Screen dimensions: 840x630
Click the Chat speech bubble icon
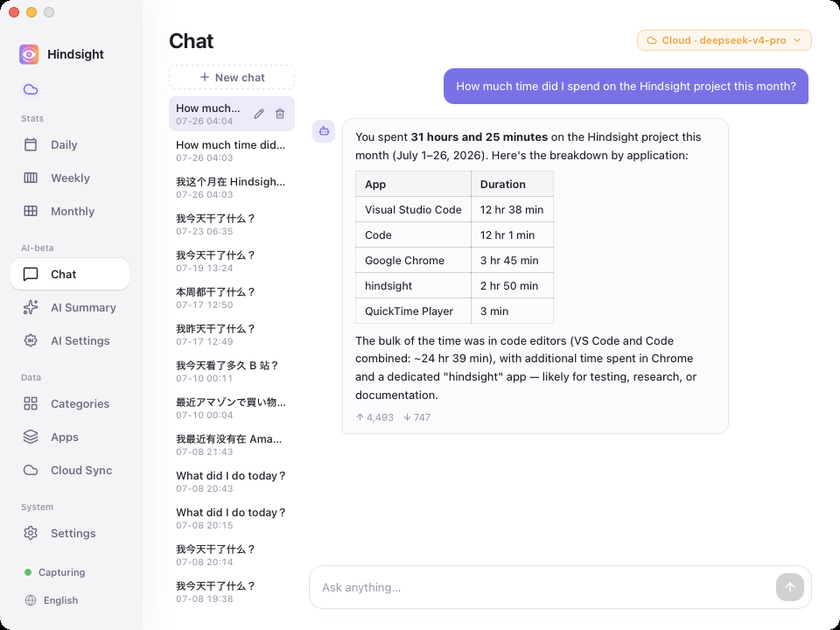(31, 274)
